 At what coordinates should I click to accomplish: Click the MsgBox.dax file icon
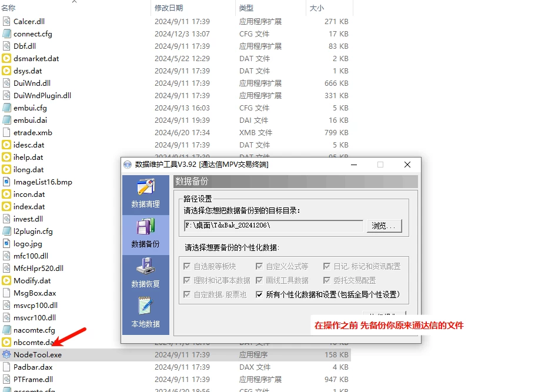pyautogui.click(x=6, y=293)
